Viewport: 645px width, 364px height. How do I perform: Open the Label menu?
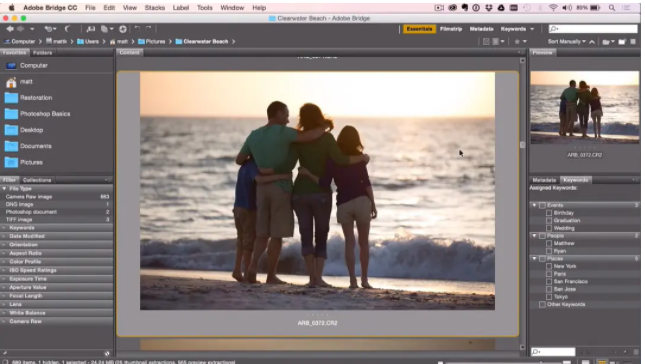[x=181, y=7]
